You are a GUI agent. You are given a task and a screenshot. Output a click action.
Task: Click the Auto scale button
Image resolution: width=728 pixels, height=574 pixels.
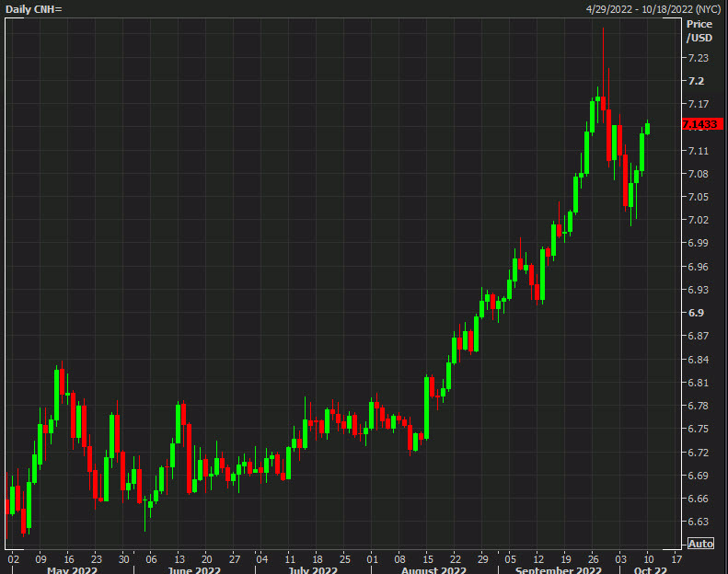click(x=700, y=544)
